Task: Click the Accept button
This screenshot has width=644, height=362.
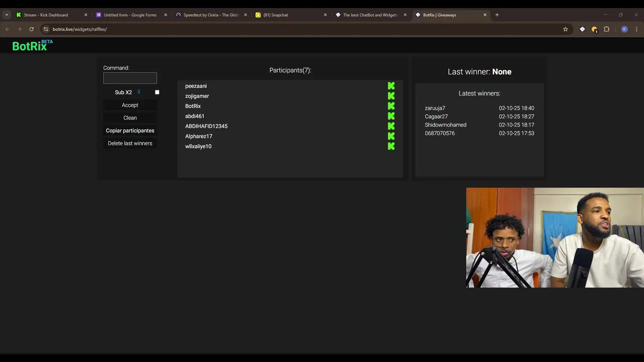Action: point(130,105)
